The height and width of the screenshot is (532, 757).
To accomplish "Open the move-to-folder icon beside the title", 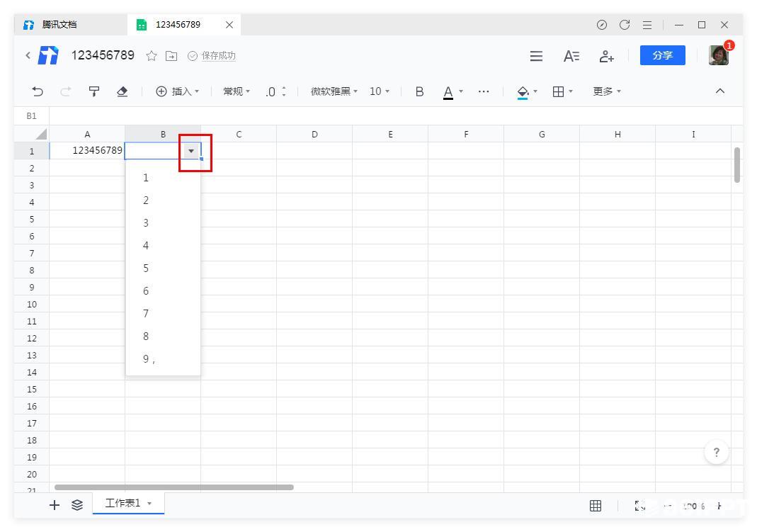I will click(171, 56).
